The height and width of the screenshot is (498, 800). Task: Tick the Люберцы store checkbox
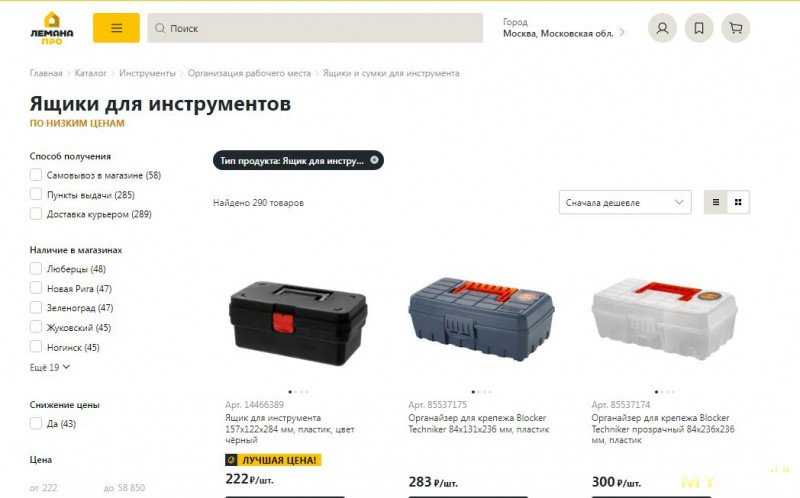[x=36, y=268]
